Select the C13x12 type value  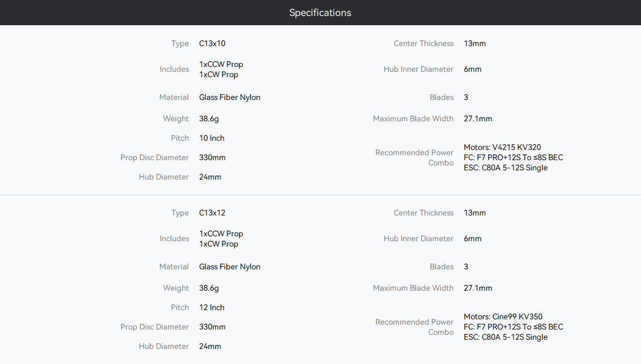(212, 213)
